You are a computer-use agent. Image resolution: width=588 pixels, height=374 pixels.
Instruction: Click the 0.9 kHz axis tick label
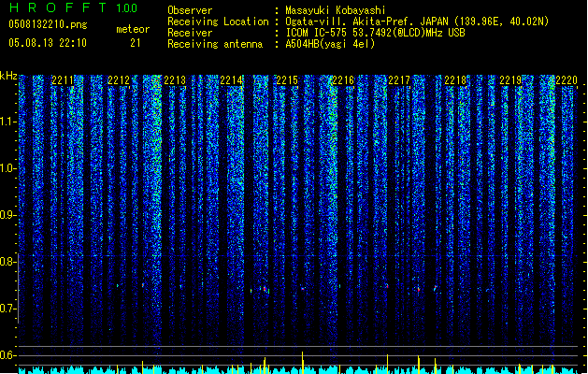click(x=8, y=215)
